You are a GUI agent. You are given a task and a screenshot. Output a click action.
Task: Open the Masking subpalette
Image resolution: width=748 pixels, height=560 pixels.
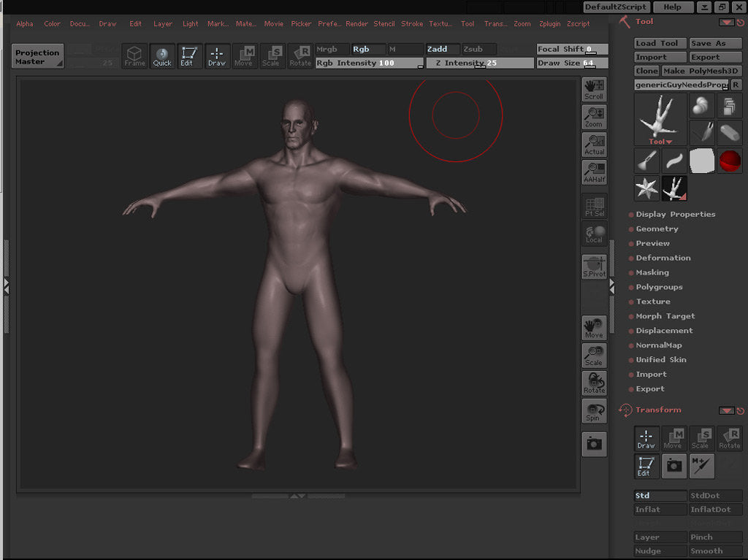[652, 272]
